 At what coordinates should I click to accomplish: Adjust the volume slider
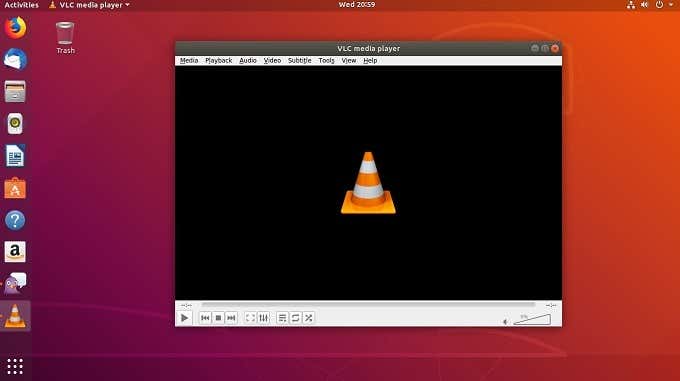[532, 320]
